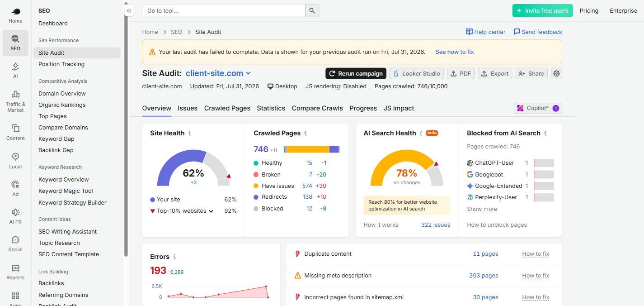Click the Crawled Pages info icon

click(x=306, y=133)
